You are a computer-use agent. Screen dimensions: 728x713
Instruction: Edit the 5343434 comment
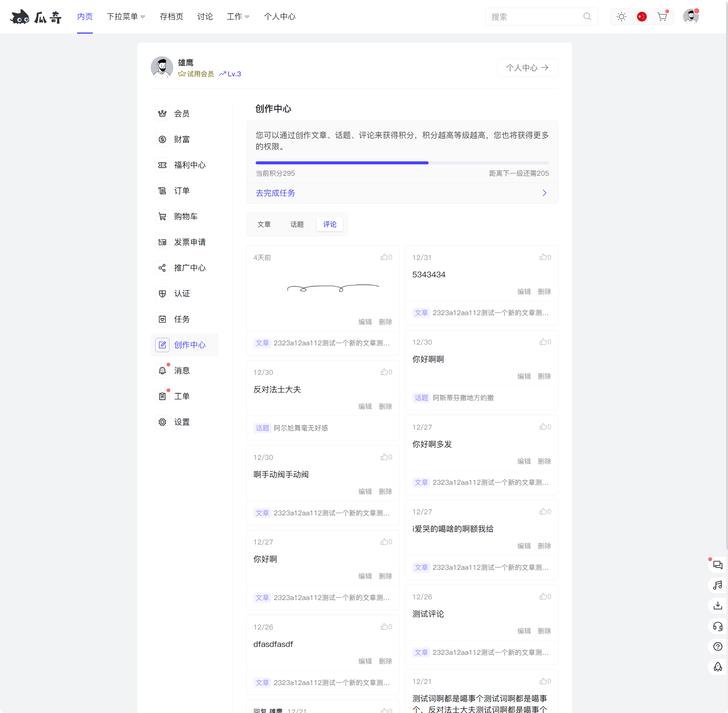tap(524, 292)
